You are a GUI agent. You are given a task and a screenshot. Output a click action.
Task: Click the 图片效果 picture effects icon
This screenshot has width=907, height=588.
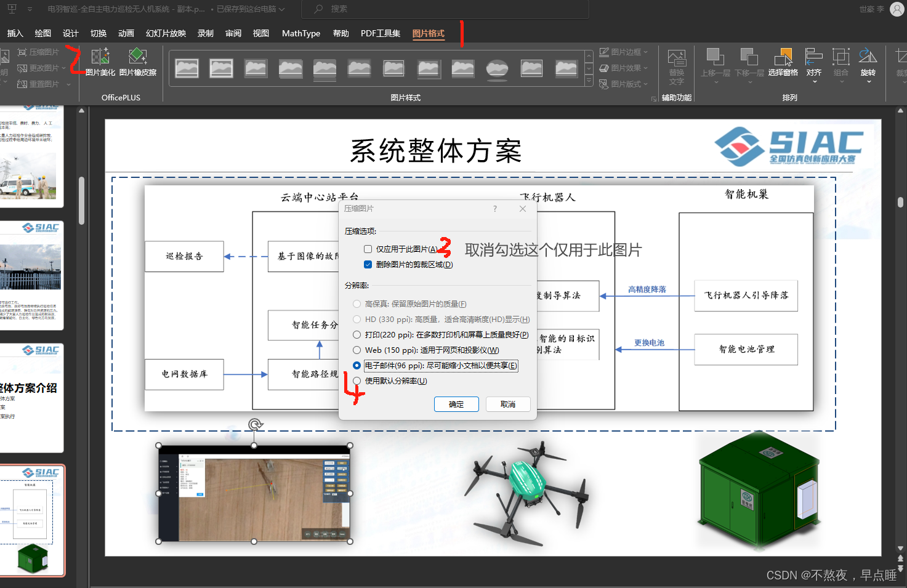click(x=605, y=68)
